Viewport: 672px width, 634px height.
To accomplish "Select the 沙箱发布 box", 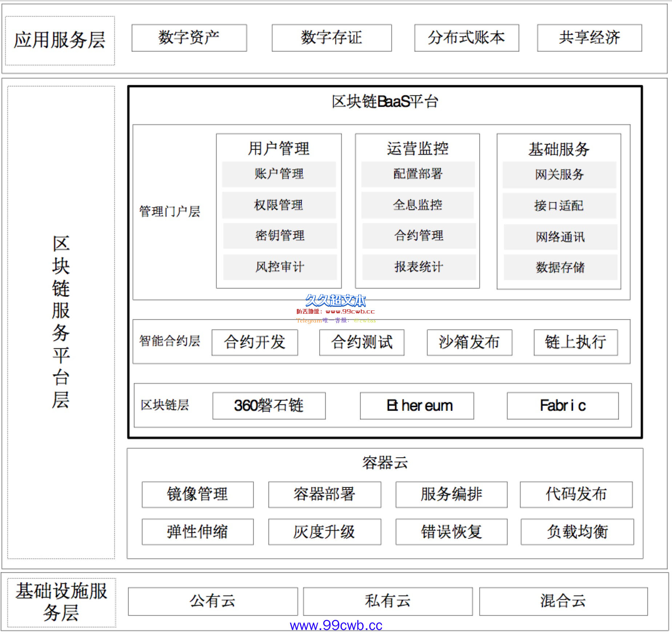I will (469, 342).
